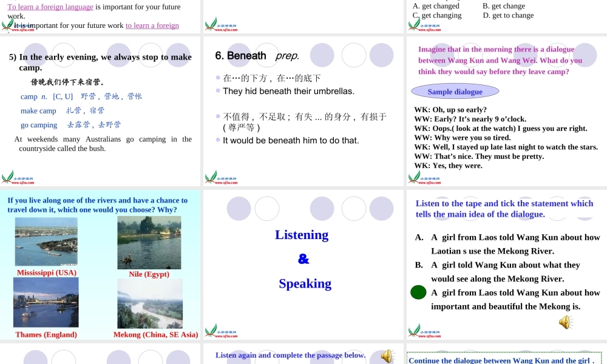This screenshot has height=364, width=607.
Task: Select the Thames (England) river photo
Action: [x=46, y=303]
